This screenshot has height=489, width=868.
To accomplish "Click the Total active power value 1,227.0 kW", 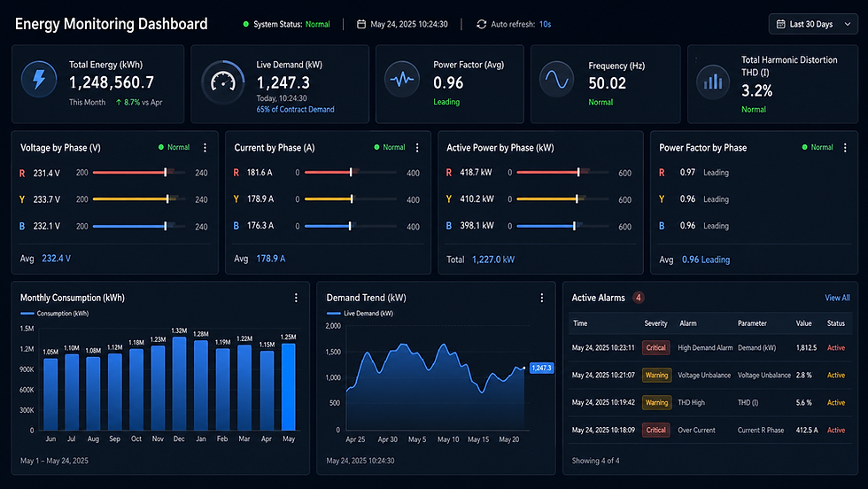I will 493,260.
